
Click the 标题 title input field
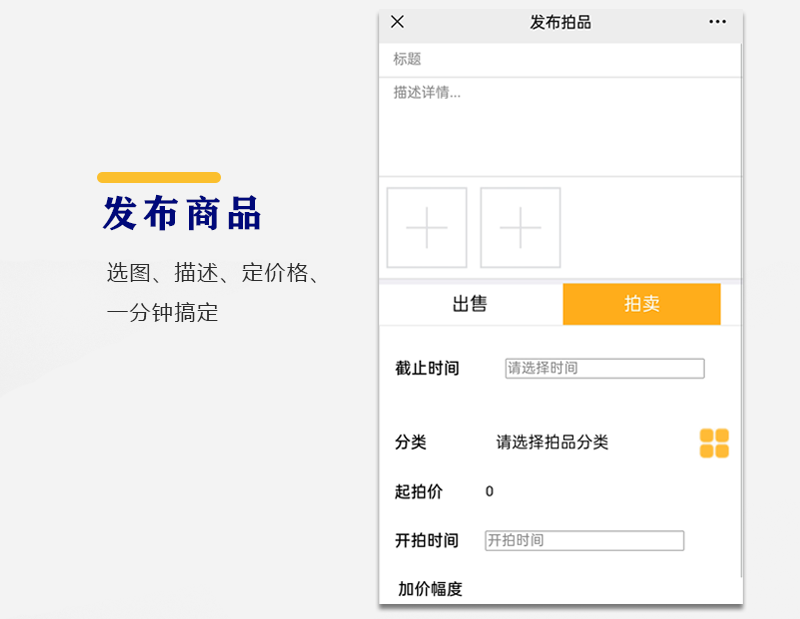pos(560,60)
